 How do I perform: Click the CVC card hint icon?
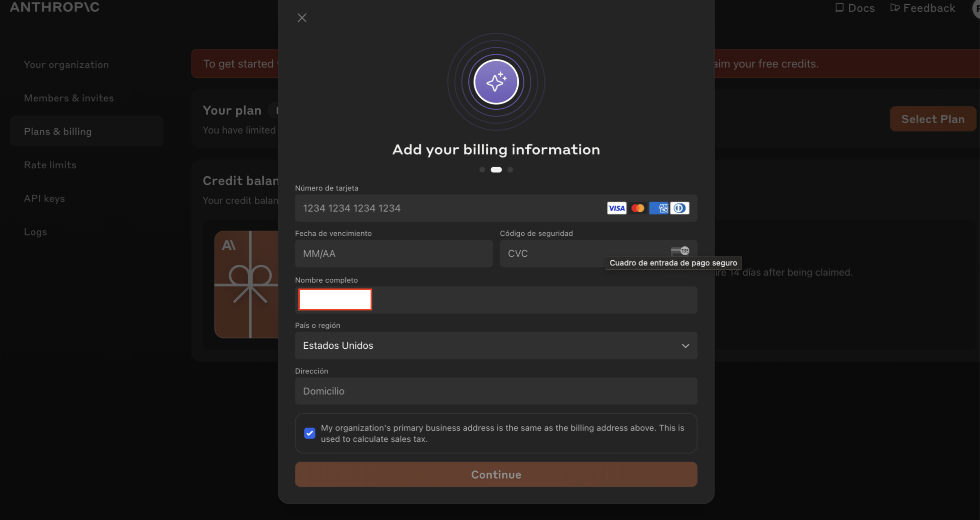point(680,251)
